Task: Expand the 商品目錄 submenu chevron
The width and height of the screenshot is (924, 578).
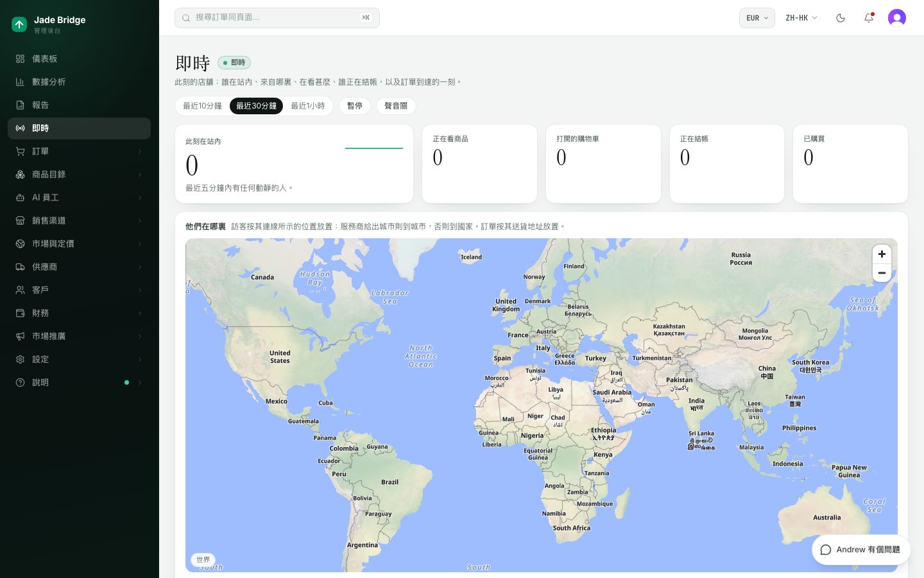Action: point(140,175)
